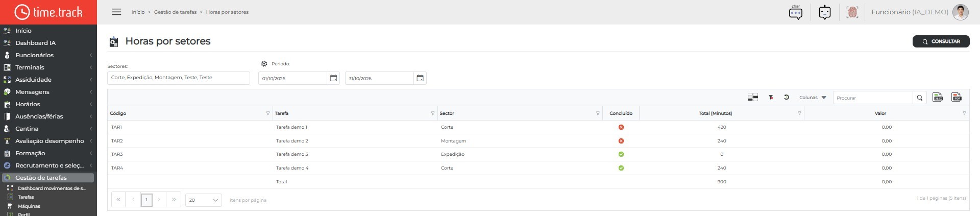Open calendar picker for end date
Screen dimensions: 980x216
click(x=420, y=78)
